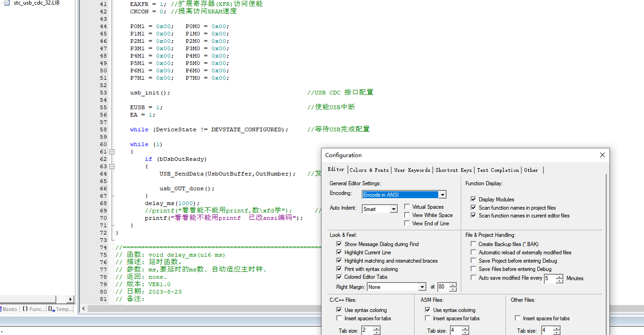Image resolution: width=644 pixels, height=335 pixels.
Task: Open the Text Completion tab
Action: click(x=498, y=170)
